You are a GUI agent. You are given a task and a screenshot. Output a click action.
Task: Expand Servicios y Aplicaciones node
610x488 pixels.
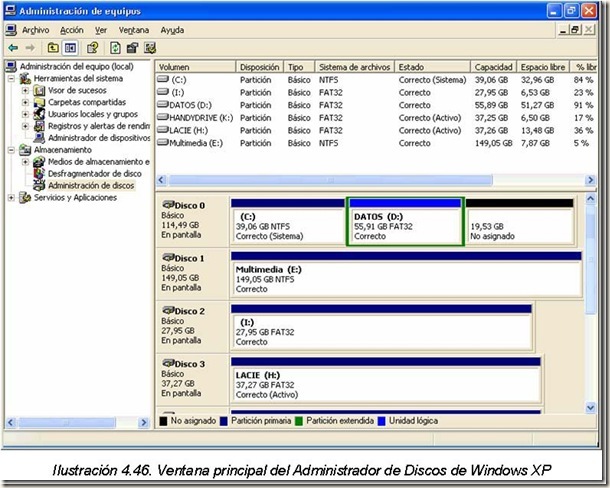pyautogui.click(x=11, y=197)
